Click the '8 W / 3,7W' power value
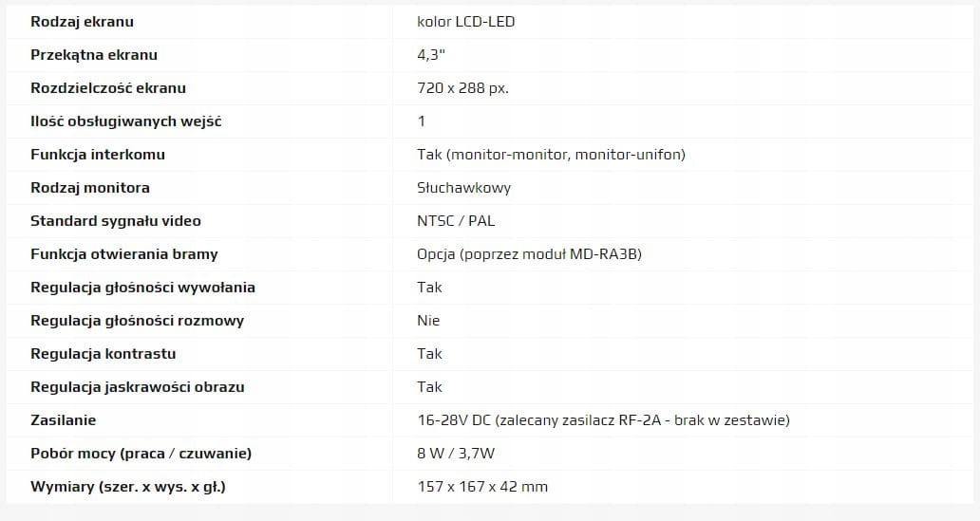Viewport: 980px width, 521px height. click(458, 453)
